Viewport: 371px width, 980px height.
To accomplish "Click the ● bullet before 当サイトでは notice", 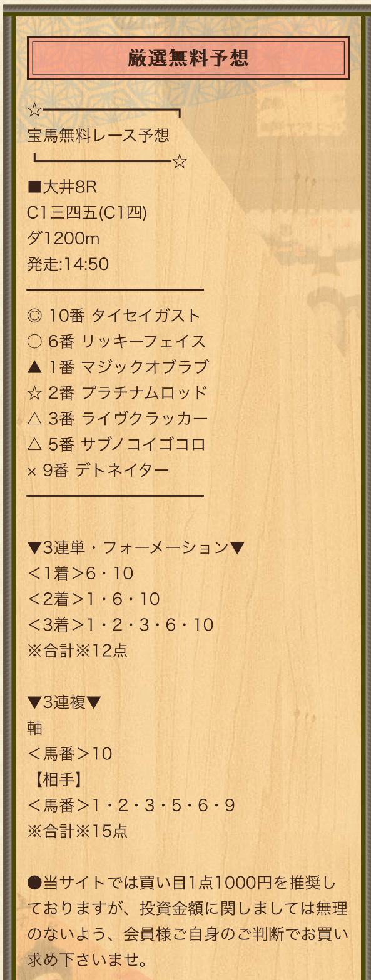I will (x=34, y=883).
